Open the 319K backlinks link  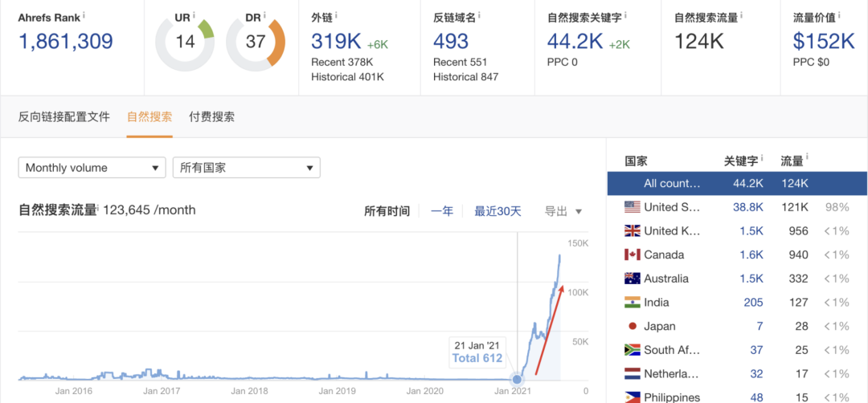coord(336,42)
